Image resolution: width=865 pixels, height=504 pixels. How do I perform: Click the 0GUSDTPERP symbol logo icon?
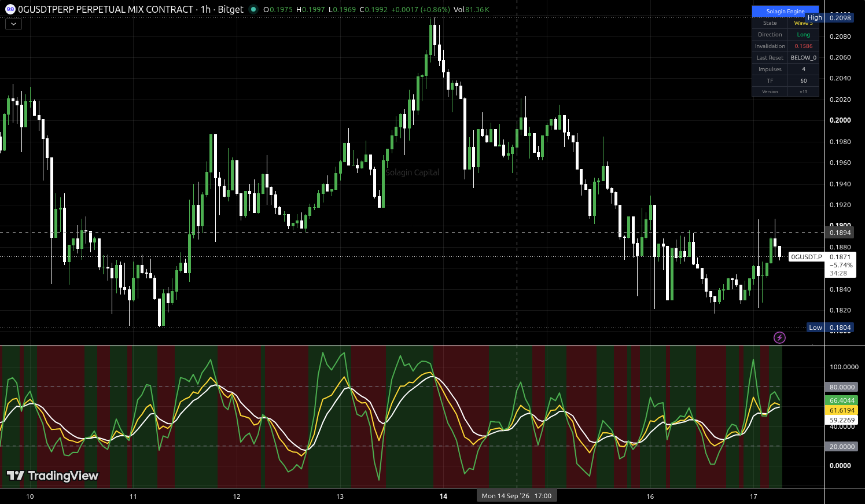[x=10, y=9]
